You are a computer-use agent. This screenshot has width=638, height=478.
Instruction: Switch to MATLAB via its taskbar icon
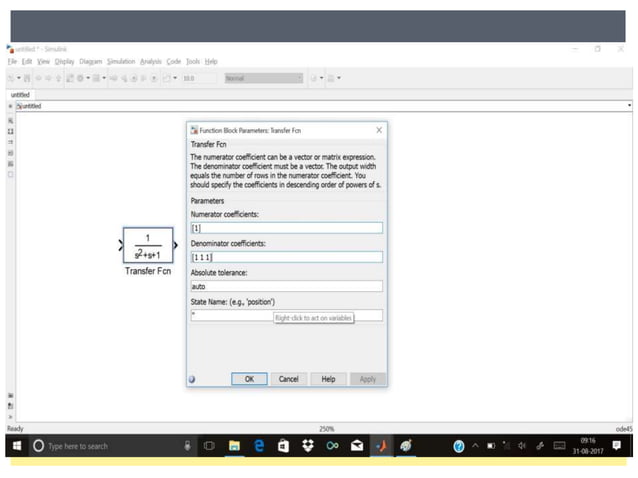381,446
